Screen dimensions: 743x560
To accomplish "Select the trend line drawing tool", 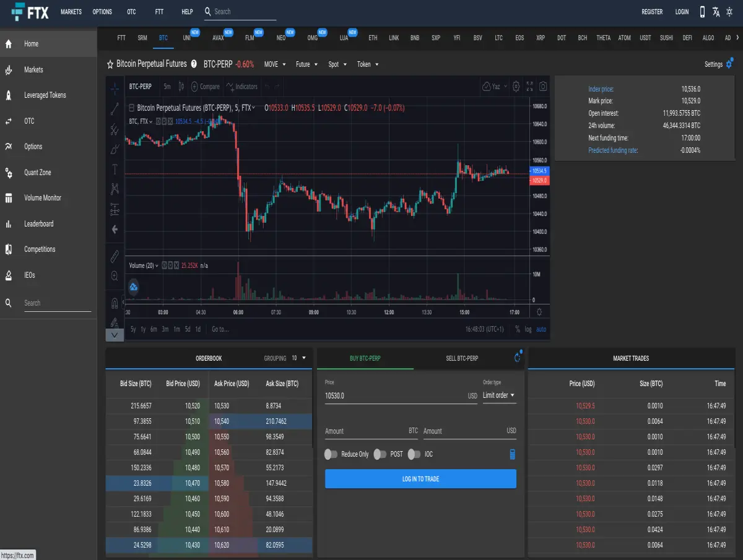I will 115,109.
